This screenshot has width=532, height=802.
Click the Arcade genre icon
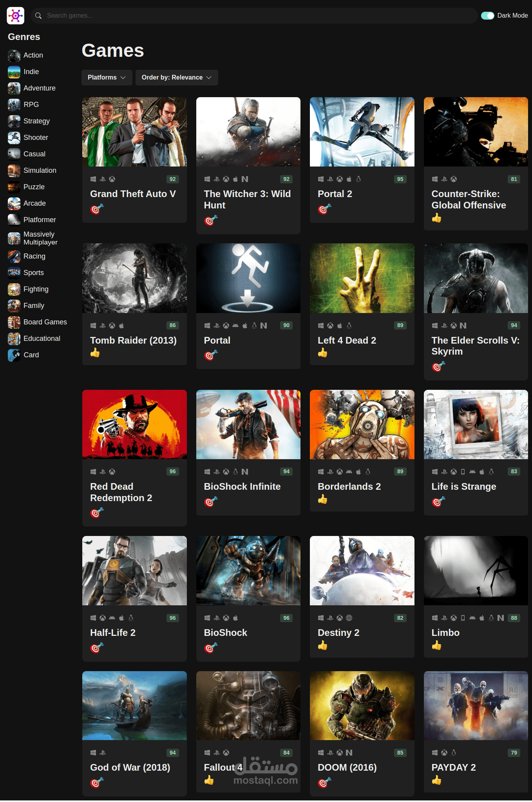coord(14,204)
